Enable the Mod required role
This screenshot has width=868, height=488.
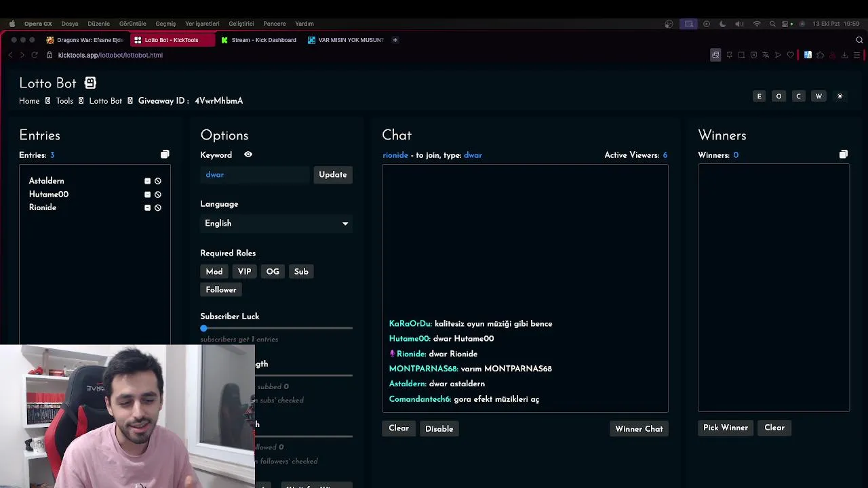tap(214, 271)
